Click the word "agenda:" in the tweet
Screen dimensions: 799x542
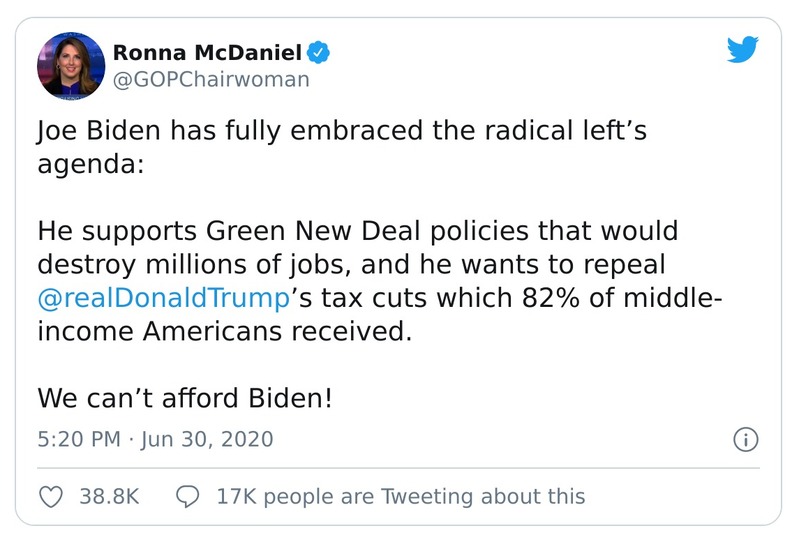pyautogui.click(x=91, y=165)
